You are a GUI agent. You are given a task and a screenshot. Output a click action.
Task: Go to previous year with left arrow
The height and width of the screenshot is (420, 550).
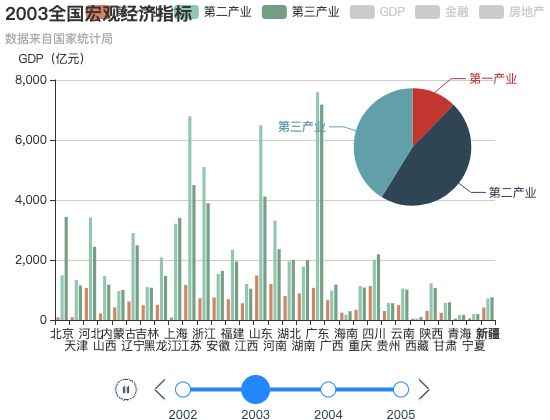tap(160, 389)
